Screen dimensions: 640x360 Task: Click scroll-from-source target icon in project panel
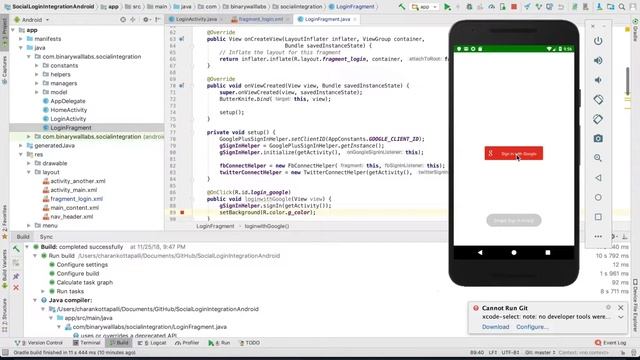tap(123, 19)
